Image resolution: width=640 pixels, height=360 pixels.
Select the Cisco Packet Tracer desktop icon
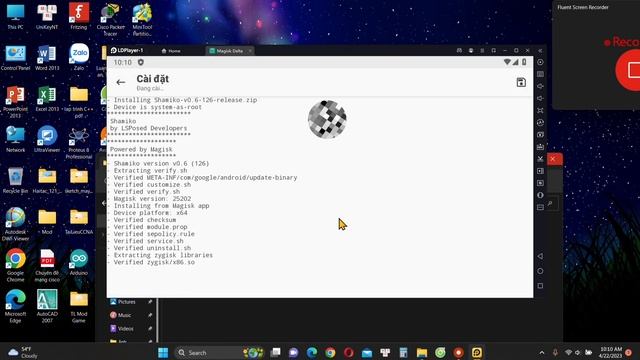(111, 20)
